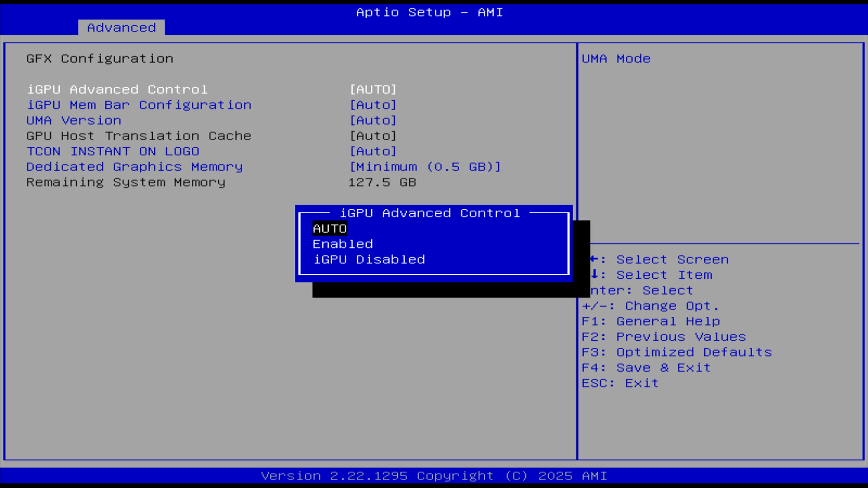Select the UMA Version setting
Viewport: 868px width, 488px height.
[74, 120]
